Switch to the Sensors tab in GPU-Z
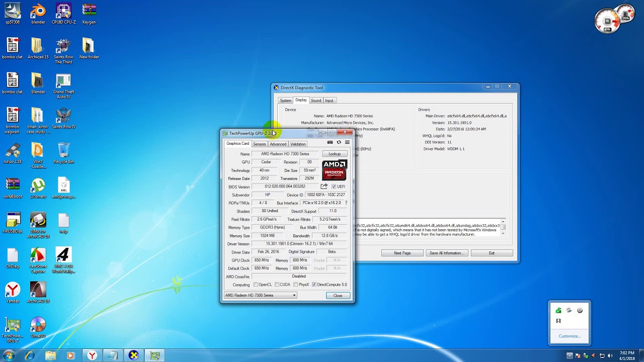The image size is (644, 362). [259, 144]
